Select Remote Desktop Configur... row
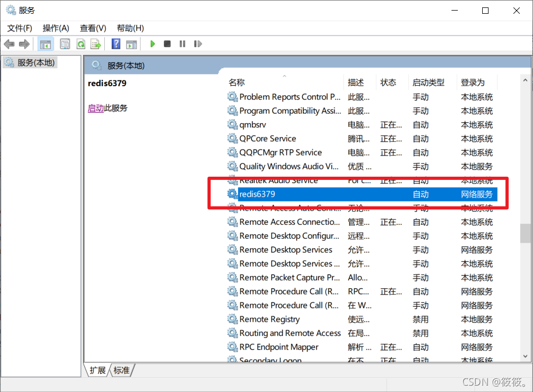 click(x=362, y=236)
